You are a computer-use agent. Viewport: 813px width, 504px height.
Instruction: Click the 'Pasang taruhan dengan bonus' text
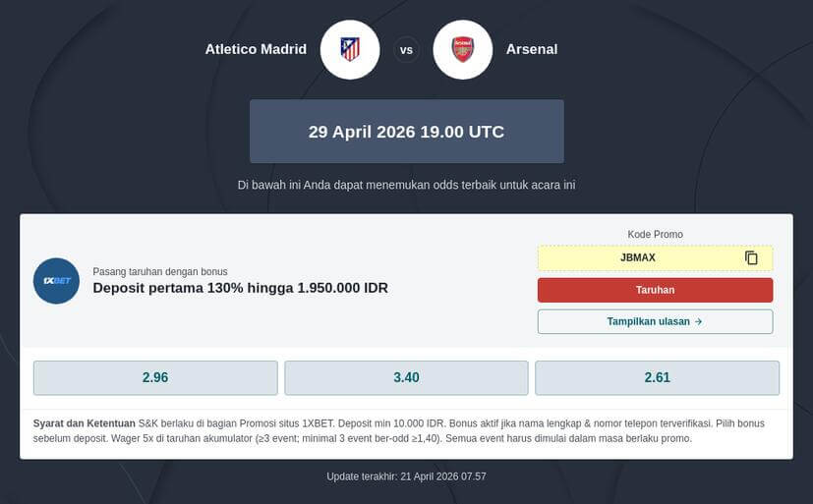[x=159, y=271]
